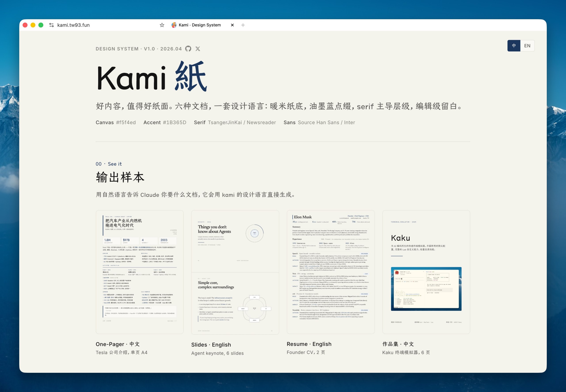
Task: Click the 'One-Pager · 中文' title link
Action: 117,344
